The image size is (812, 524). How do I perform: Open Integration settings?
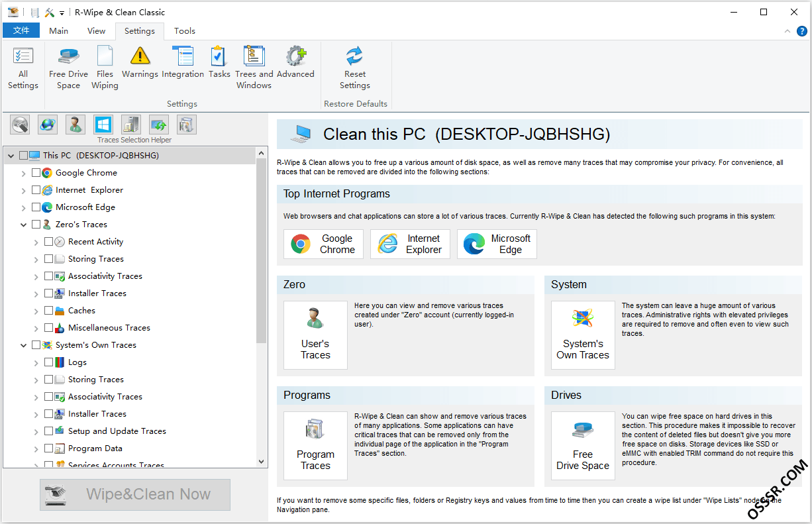(x=183, y=63)
